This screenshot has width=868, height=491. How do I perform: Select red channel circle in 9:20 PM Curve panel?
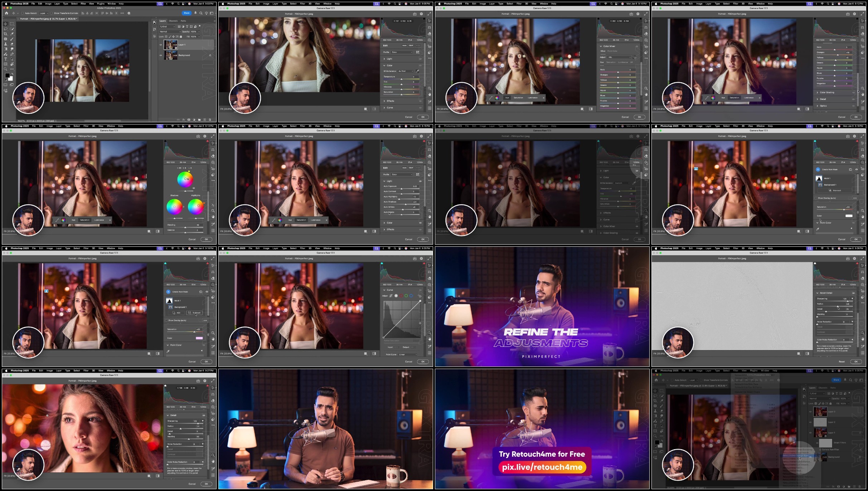coord(401,296)
